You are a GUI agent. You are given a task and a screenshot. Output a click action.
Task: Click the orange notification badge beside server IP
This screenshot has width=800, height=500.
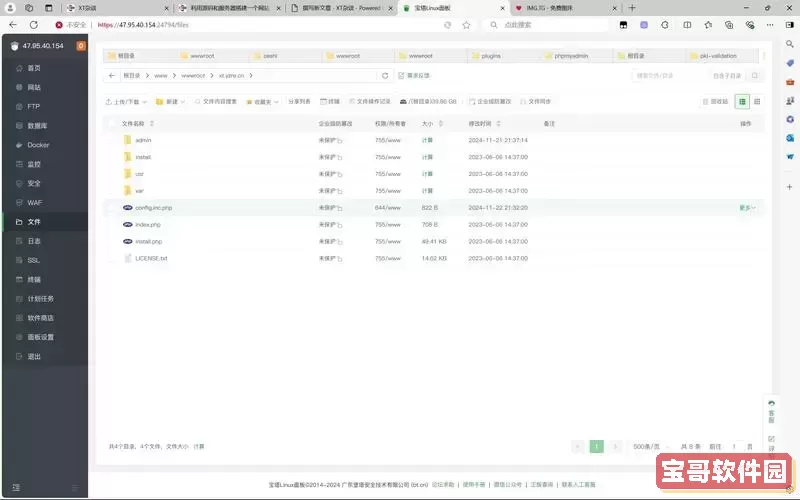click(x=81, y=46)
